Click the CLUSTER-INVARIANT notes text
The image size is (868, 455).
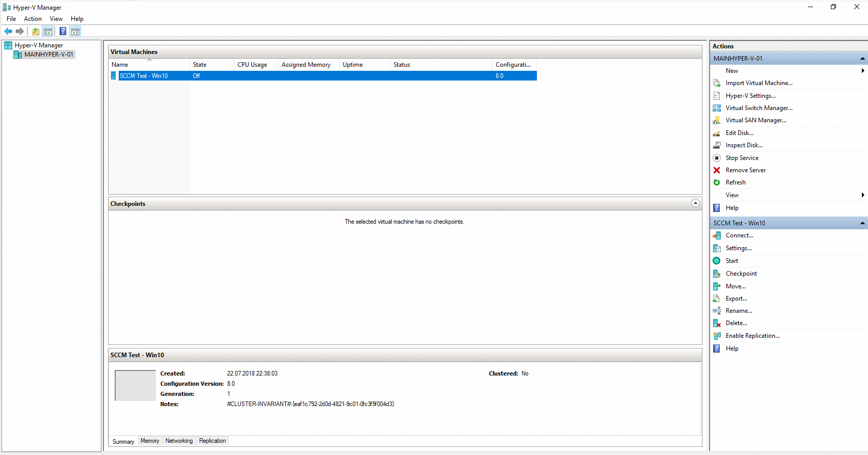coord(310,404)
